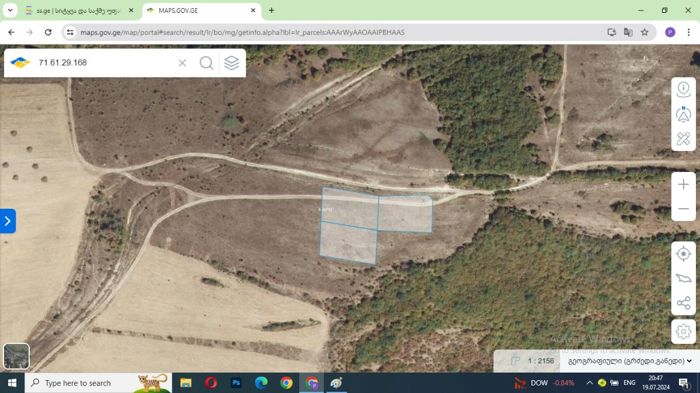Click the map scale 1:2156 value
Image resolution: width=700 pixels, height=393 pixels.
(541, 361)
